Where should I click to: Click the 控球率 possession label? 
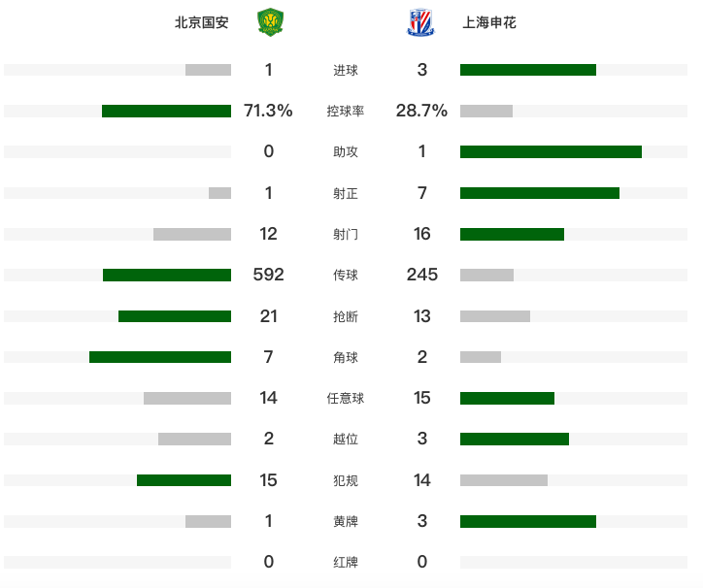coord(346,112)
